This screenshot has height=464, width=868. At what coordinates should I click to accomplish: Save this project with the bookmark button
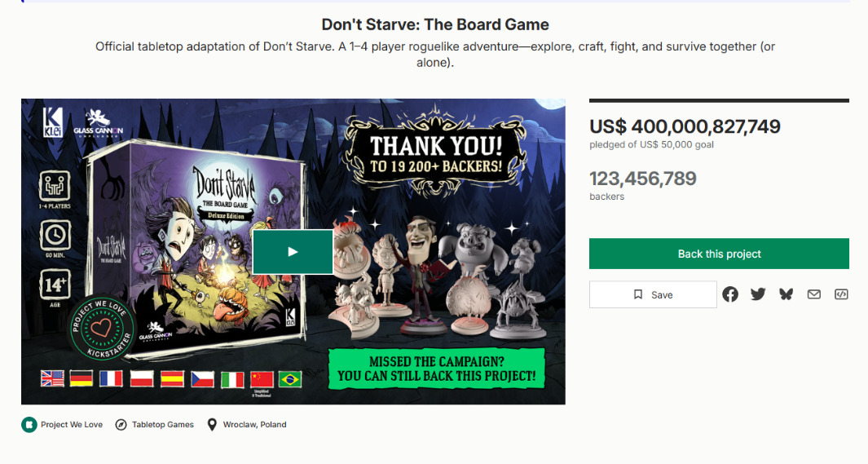tap(653, 294)
